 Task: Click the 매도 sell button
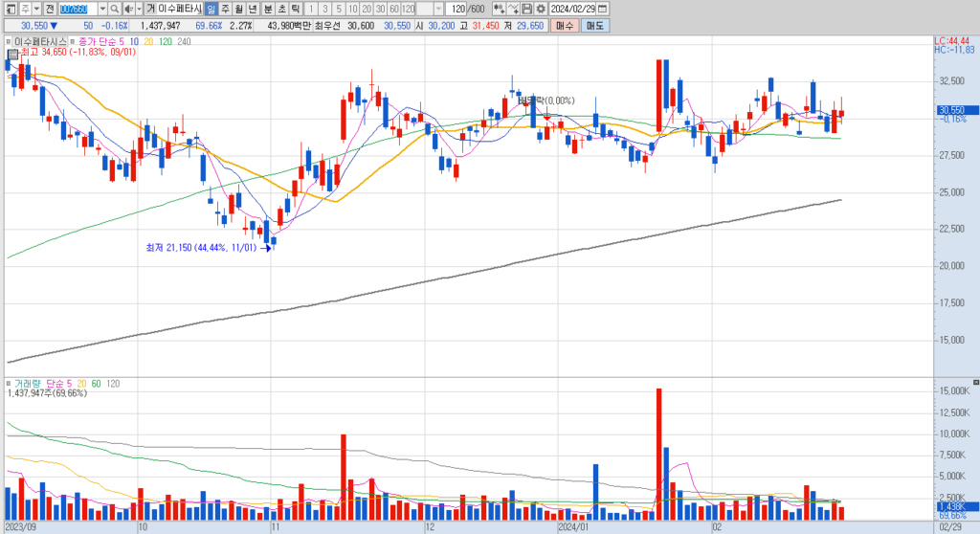(x=595, y=26)
